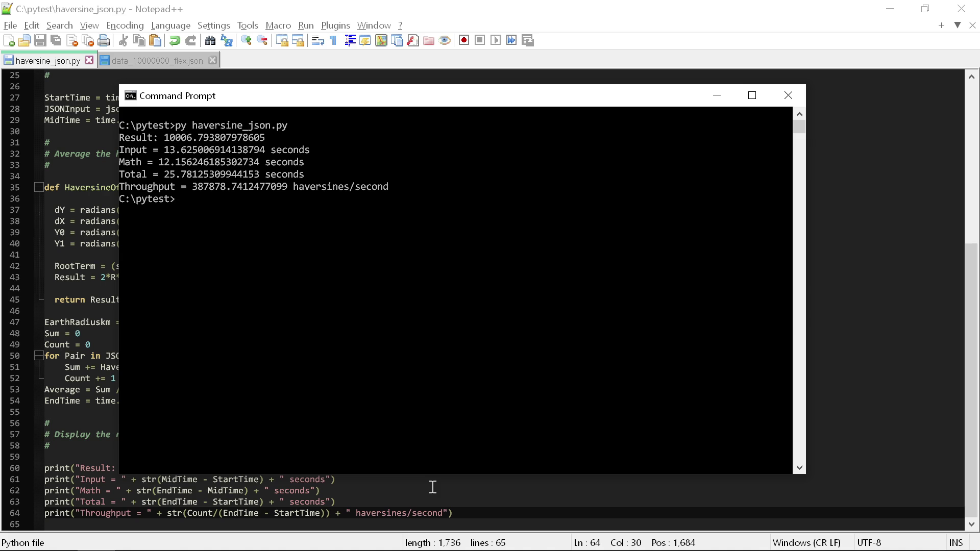Screen dimensions: 980x551
Task: Click the Save file toolbar icon
Action: [40, 41]
